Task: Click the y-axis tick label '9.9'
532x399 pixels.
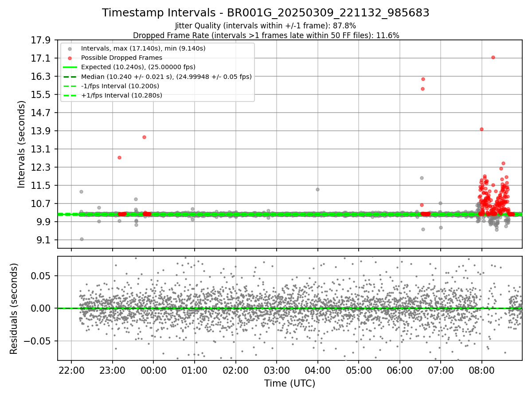Action: click(x=45, y=222)
